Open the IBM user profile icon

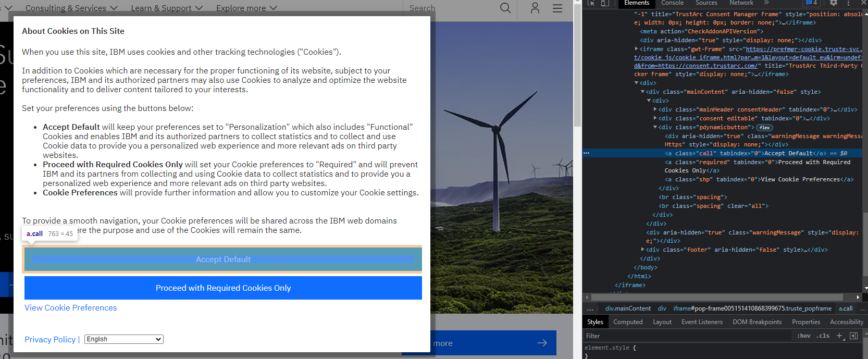point(535,8)
